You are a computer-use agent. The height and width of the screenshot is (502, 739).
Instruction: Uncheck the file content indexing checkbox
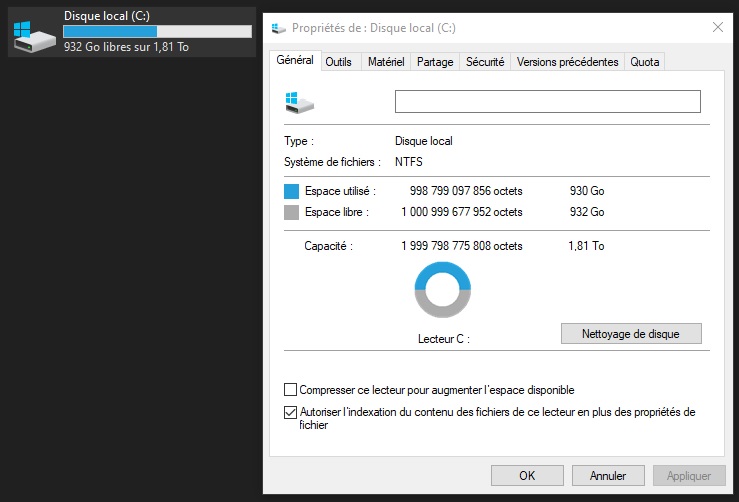[291, 412]
